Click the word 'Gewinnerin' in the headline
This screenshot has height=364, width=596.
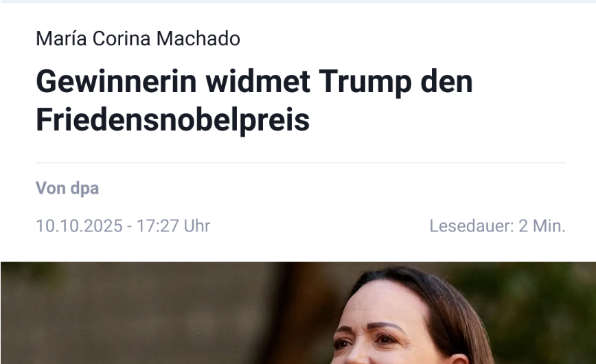tap(116, 82)
